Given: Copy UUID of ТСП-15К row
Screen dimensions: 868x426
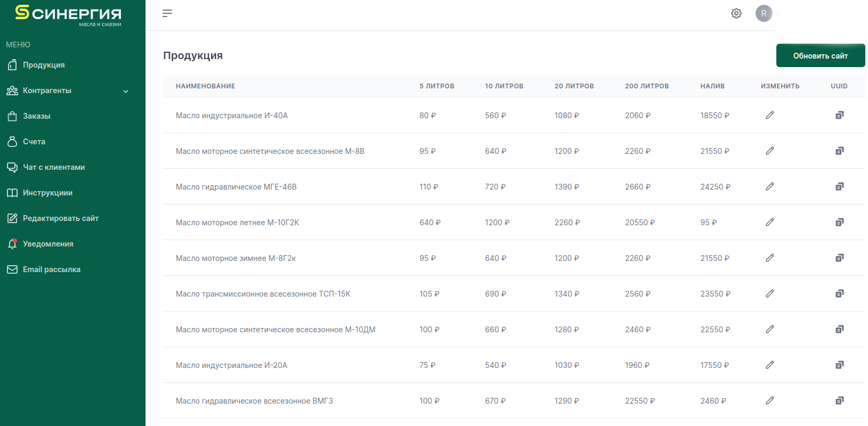Looking at the screenshot, I should pos(840,293).
